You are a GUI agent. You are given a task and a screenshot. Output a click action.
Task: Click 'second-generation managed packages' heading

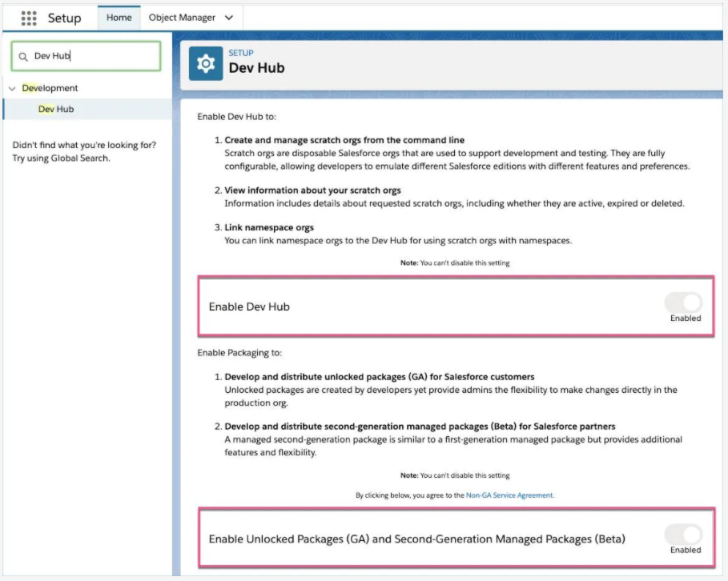(420, 427)
